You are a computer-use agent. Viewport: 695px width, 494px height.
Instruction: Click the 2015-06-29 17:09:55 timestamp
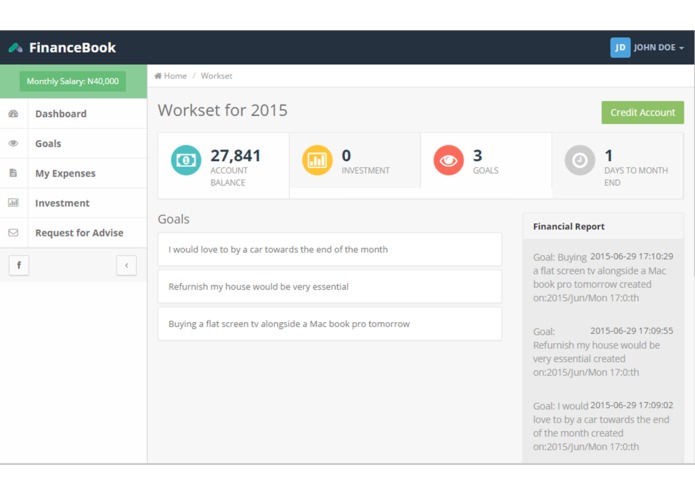632,331
